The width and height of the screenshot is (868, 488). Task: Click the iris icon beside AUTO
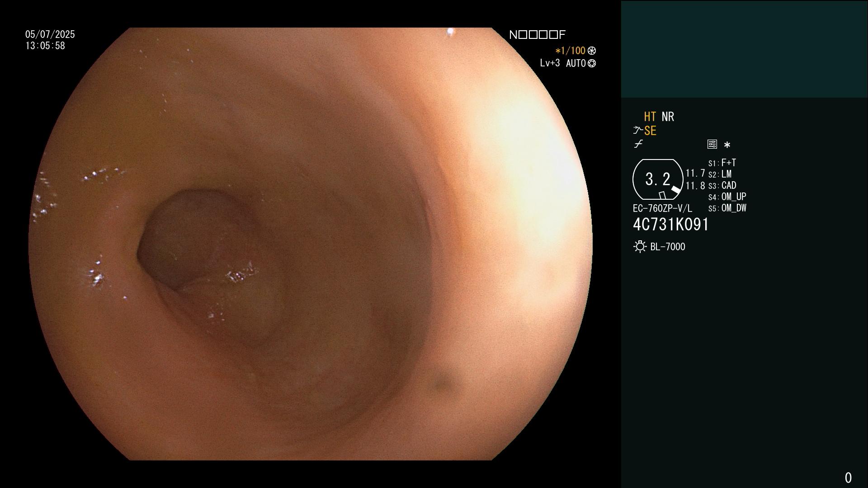click(x=592, y=64)
